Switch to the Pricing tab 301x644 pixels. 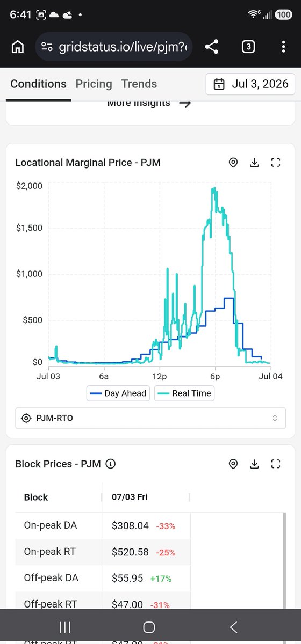click(x=94, y=84)
